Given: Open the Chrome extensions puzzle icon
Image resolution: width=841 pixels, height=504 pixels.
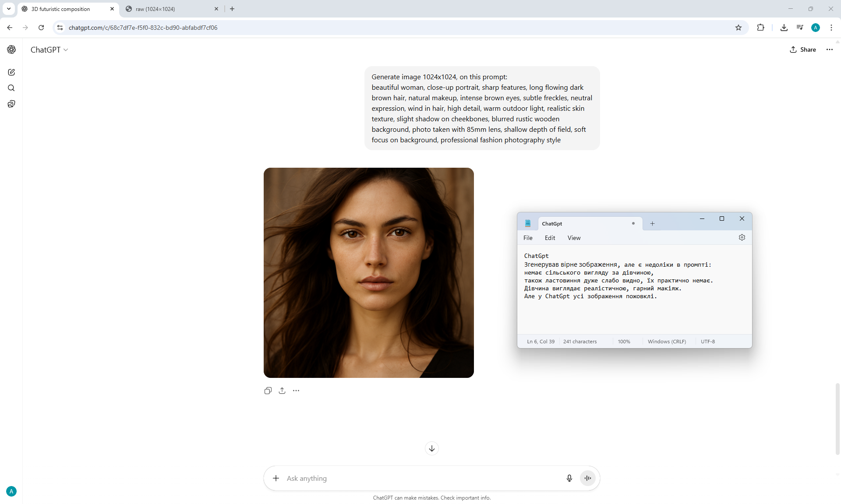Looking at the screenshot, I should 760,28.
